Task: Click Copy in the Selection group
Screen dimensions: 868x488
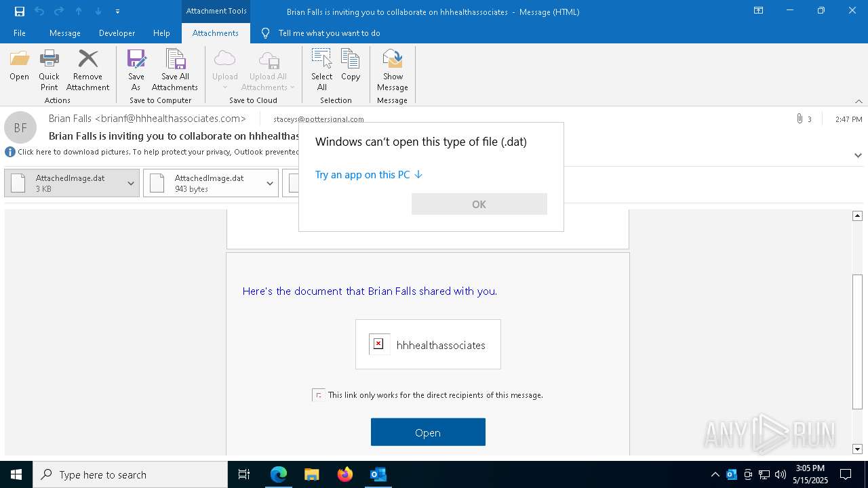Action: click(x=351, y=65)
